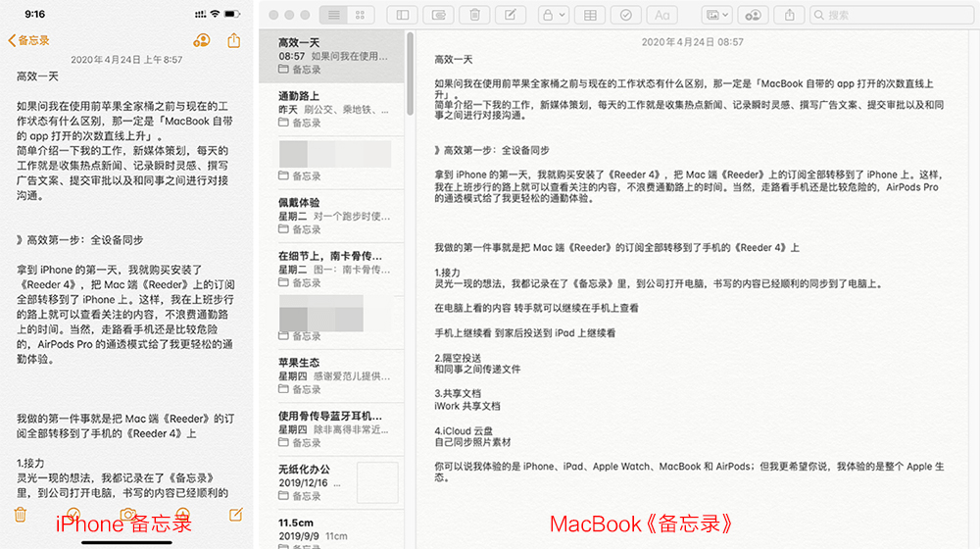Insert a table in Mac Notes
980x549 pixels.
point(590,15)
